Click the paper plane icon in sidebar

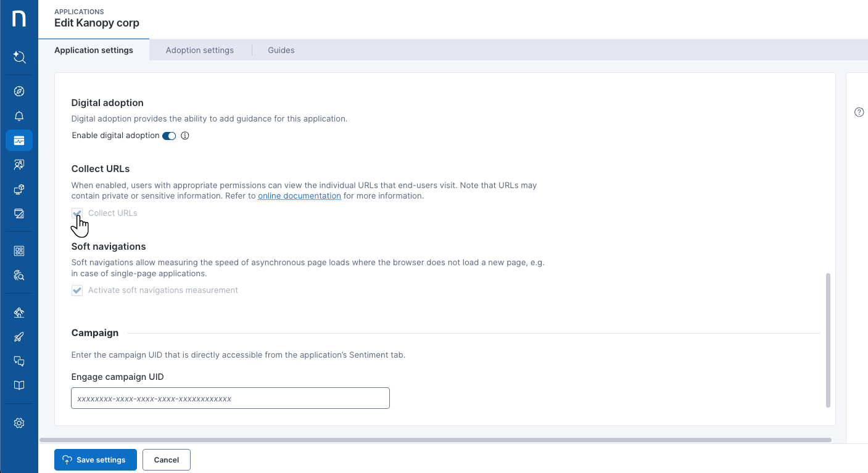point(19,337)
